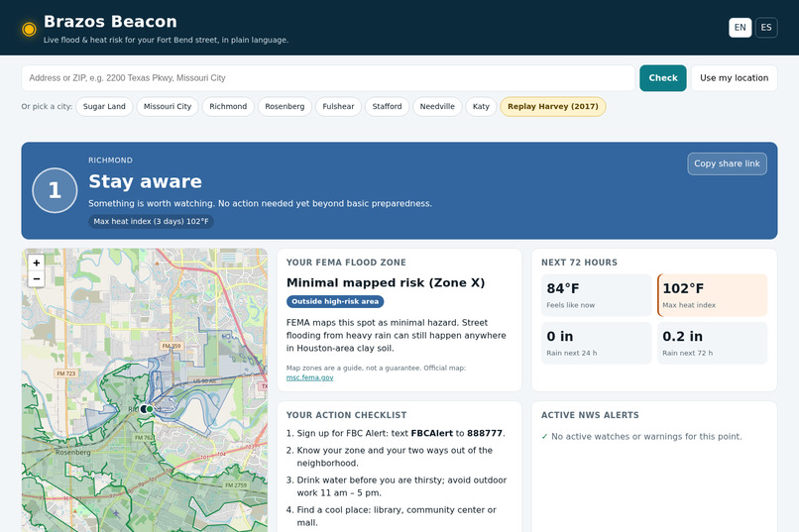Click the green checkmark in NWS alerts
The image size is (799, 532).
(544, 437)
